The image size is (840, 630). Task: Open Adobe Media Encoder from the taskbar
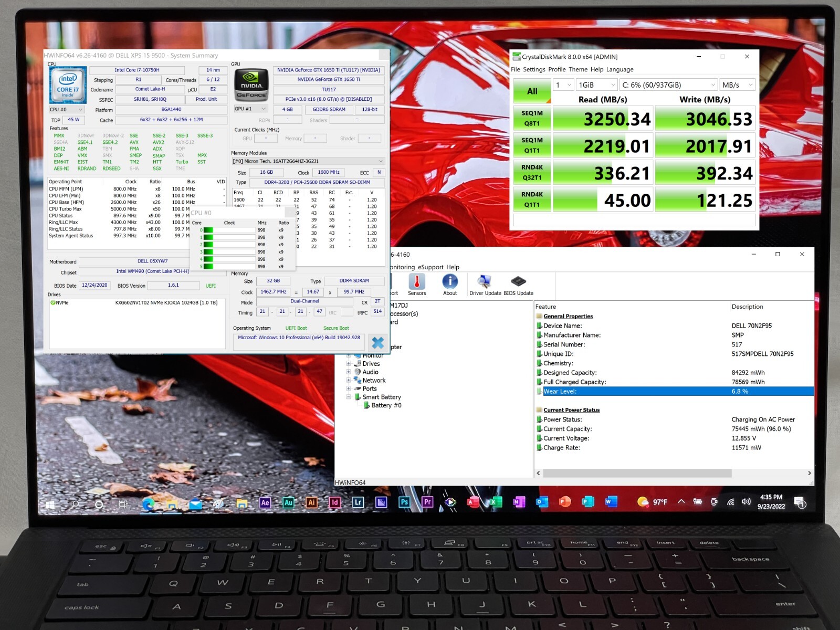coord(381,502)
